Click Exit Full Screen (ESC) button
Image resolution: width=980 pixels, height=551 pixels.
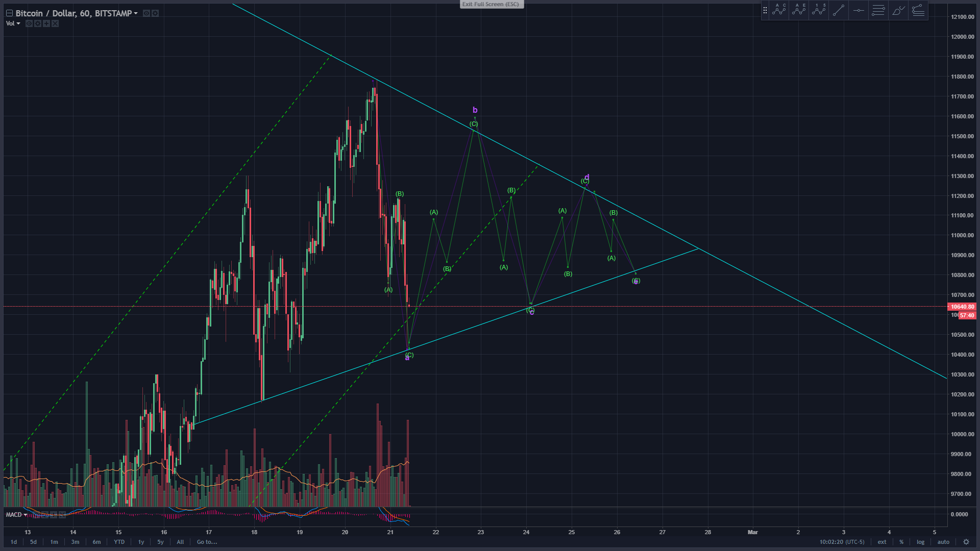point(491,4)
